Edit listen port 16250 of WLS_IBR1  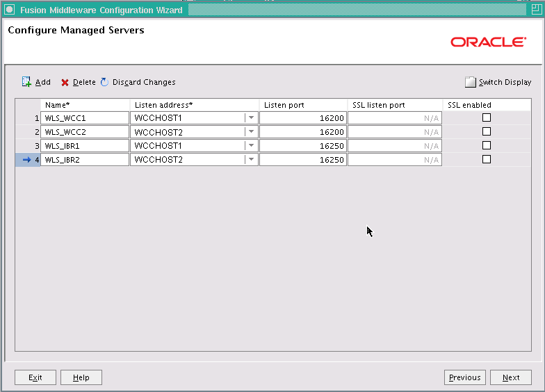tap(303, 146)
